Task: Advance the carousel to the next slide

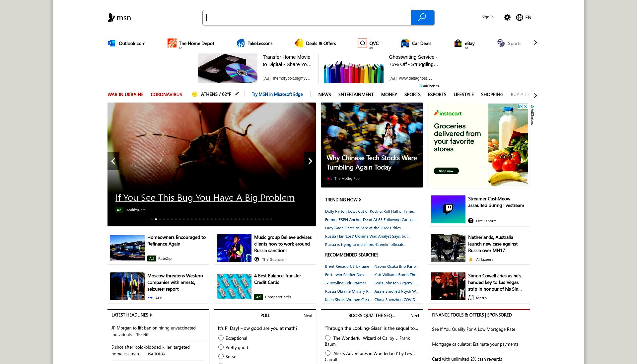Action: coord(310,161)
